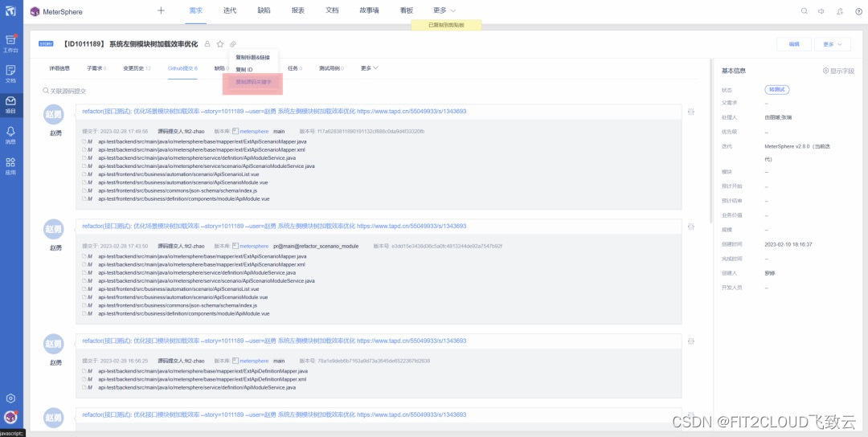Open the 应用 apps grid icon
The image size is (868, 437).
pos(10,165)
